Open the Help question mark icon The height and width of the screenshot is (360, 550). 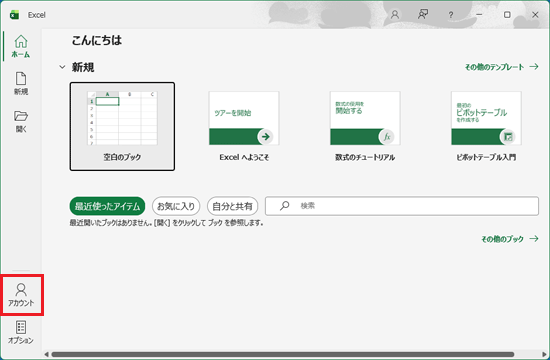tap(451, 15)
